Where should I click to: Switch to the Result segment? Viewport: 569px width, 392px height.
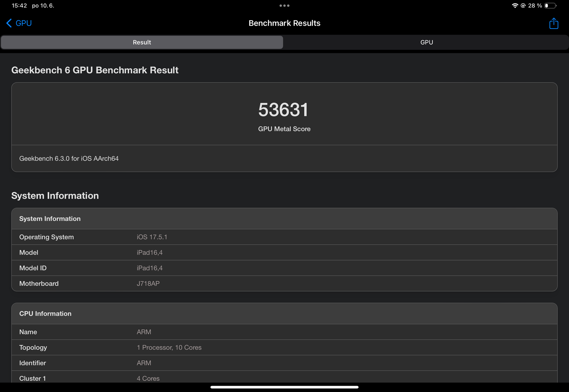point(142,42)
